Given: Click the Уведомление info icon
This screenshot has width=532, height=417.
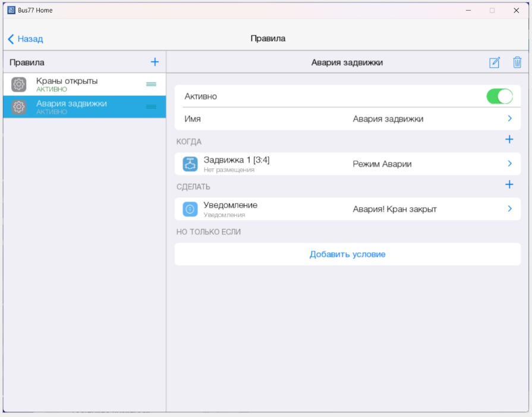Looking at the screenshot, I should 190,209.
